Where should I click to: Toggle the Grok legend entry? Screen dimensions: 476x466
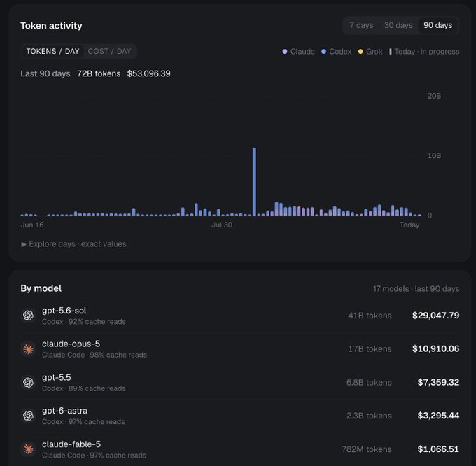[x=370, y=52]
